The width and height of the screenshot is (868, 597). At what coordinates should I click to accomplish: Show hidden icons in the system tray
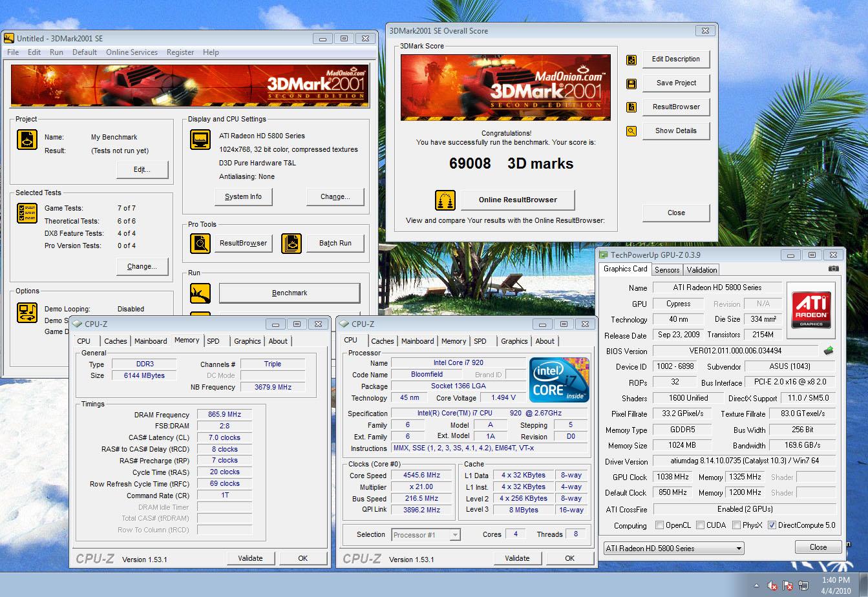(x=757, y=585)
